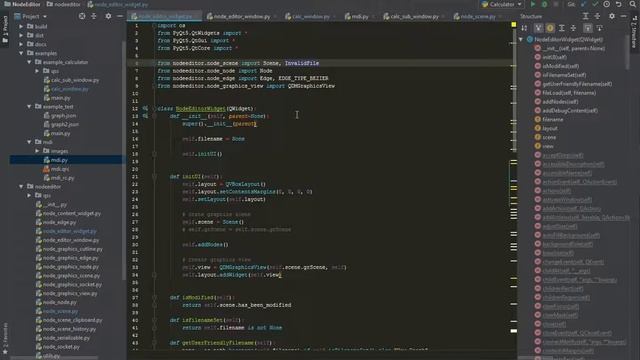Image resolution: width=640 pixels, height=360 pixels.
Task: Commit changes with the green checkmark icon
Action: click(x=595, y=4)
